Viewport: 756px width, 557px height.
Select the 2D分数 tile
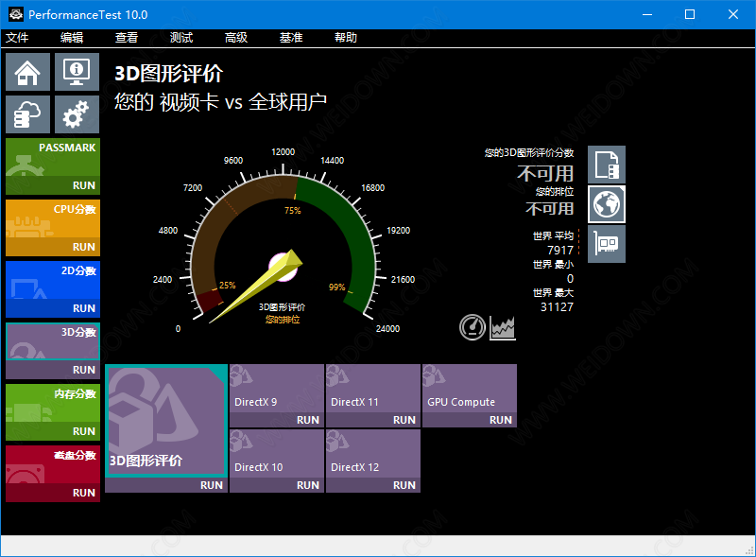tap(53, 280)
